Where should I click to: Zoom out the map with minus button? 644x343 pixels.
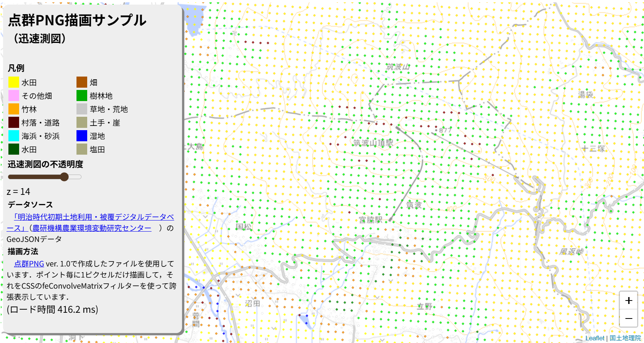tap(628, 318)
